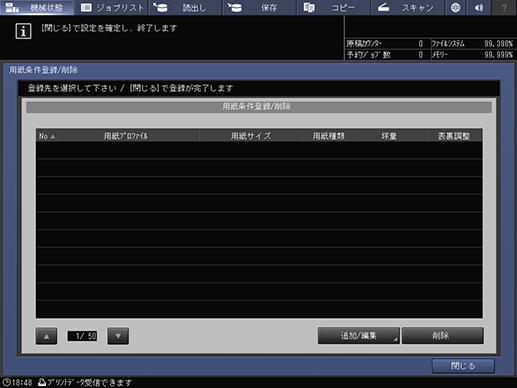Screen dimensions: 517x388
Task: Switch to the スキャン scan tab
Action: [x=407, y=7]
